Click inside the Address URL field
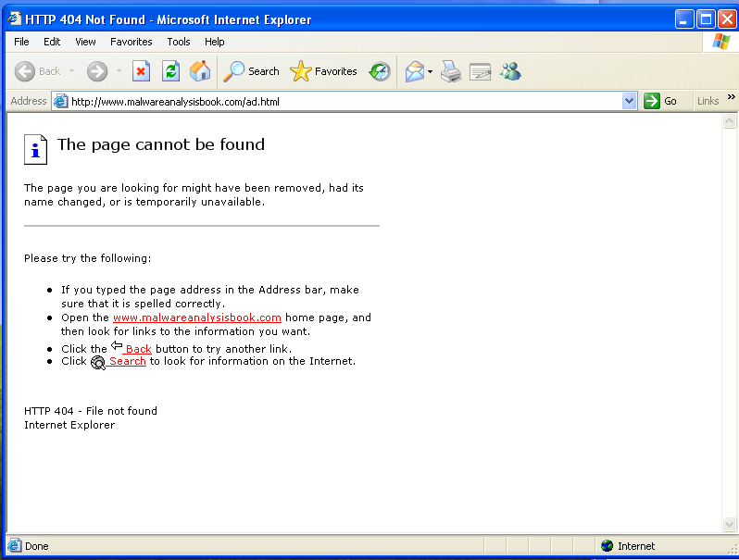This screenshot has height=560, width=739. pos(343,102)
